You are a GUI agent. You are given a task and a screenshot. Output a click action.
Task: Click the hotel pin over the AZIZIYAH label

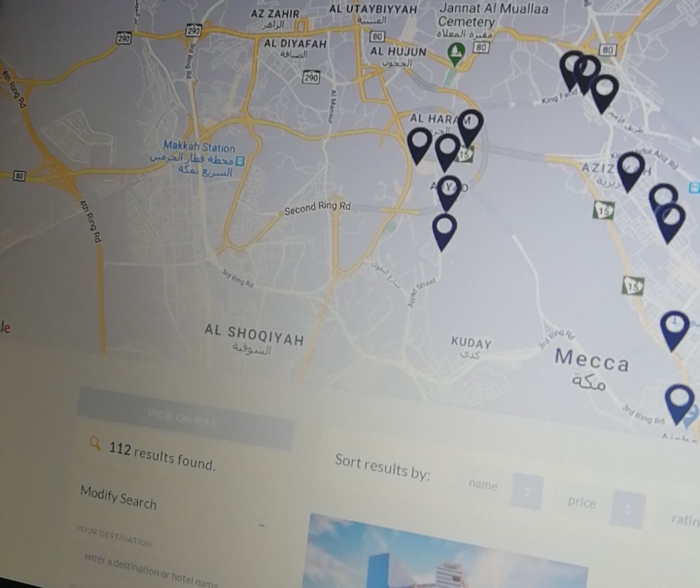click(631, 172)
